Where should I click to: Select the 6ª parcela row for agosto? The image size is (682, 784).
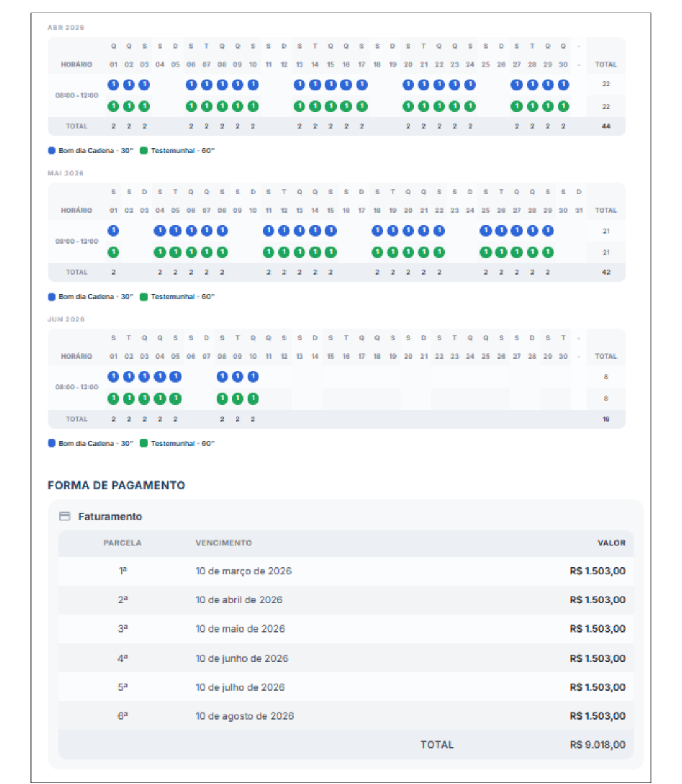click(345, 716)
